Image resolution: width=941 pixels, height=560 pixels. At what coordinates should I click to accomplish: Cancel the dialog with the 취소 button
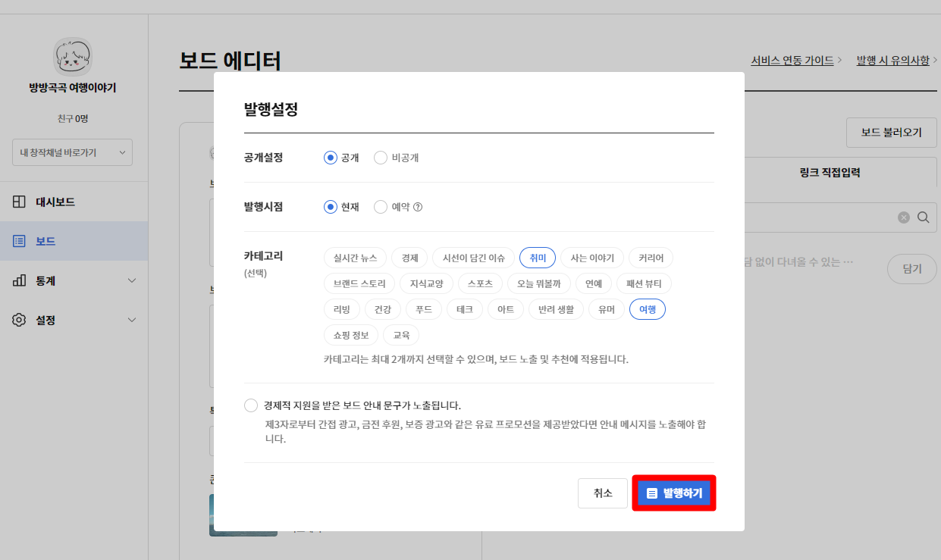click(x=602, y=493)
